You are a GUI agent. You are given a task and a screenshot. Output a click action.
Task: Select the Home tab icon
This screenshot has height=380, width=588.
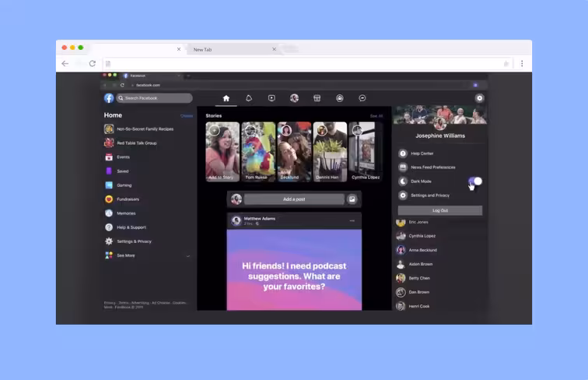point(226,98)
